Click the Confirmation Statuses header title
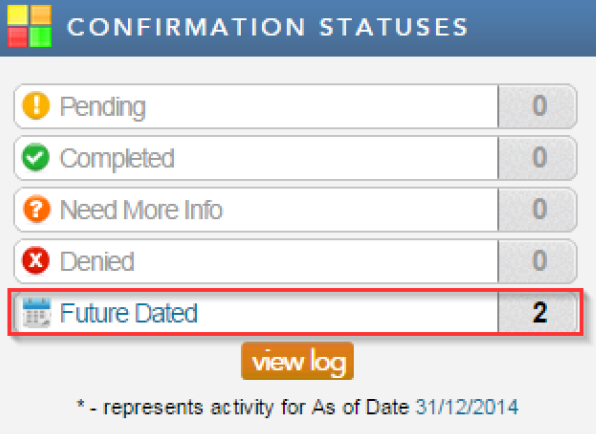The height and width of the screenshot is (434, 596). (268, 27)
